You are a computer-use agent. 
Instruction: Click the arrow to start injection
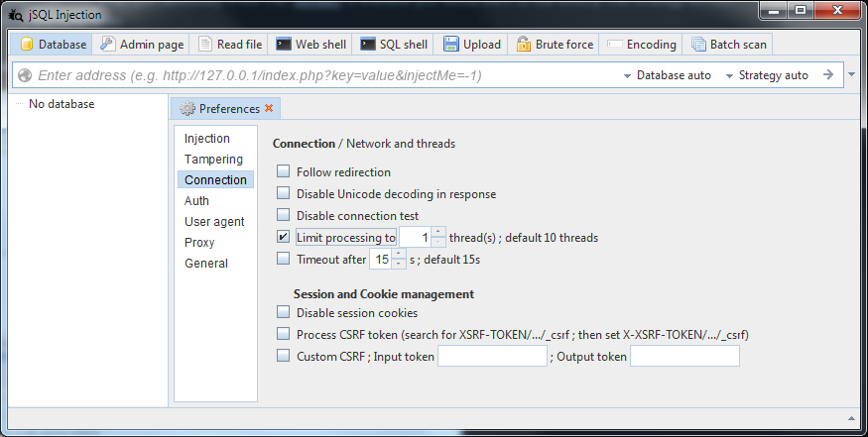(828, 74)
